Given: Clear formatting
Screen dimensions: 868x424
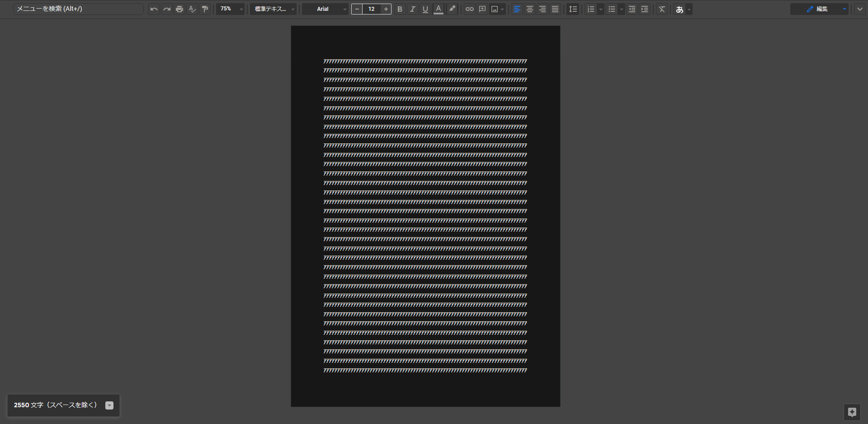Looking at the screenshot, I should [662, 9].
